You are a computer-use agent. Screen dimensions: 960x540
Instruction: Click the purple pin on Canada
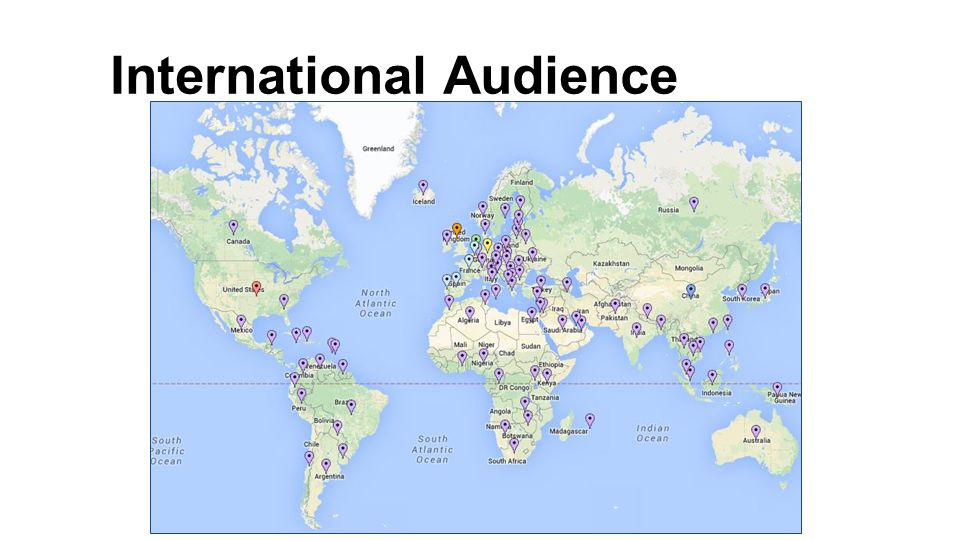[233, 227]
